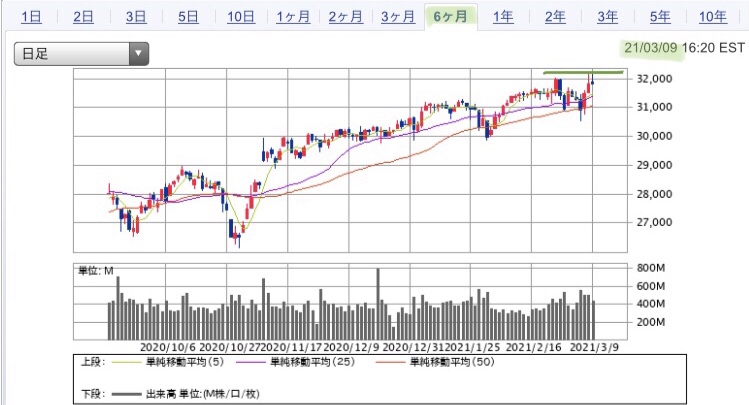The image size is (749, 405).
Task: Show the 10年 chart range
Action: pos(712,16)
